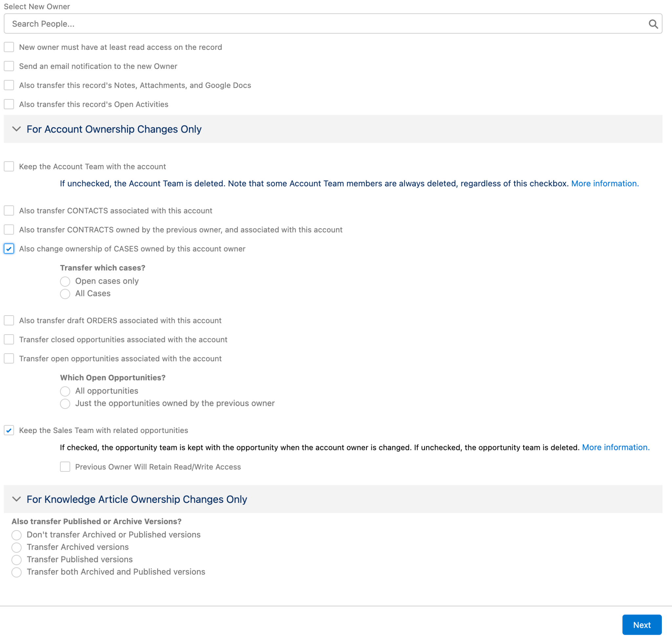Select Transfer both Archived and Published versions
The width and height of the screenshot is (672, 640).
click(x=16, y=572)
